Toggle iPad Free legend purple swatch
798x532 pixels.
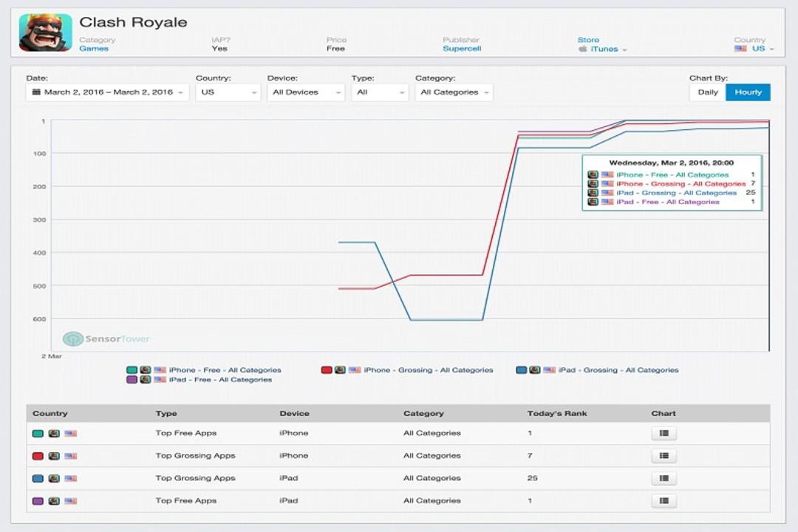(132, 380)
